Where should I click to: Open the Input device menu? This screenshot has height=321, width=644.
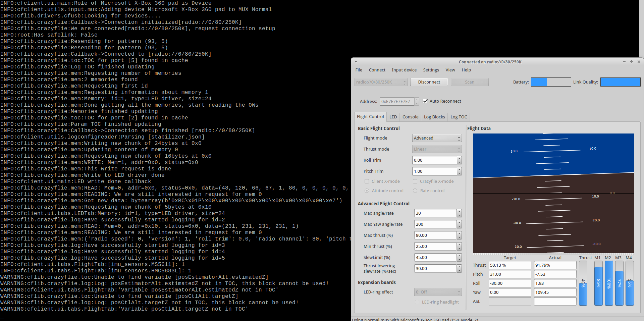(x=404, y=70)
